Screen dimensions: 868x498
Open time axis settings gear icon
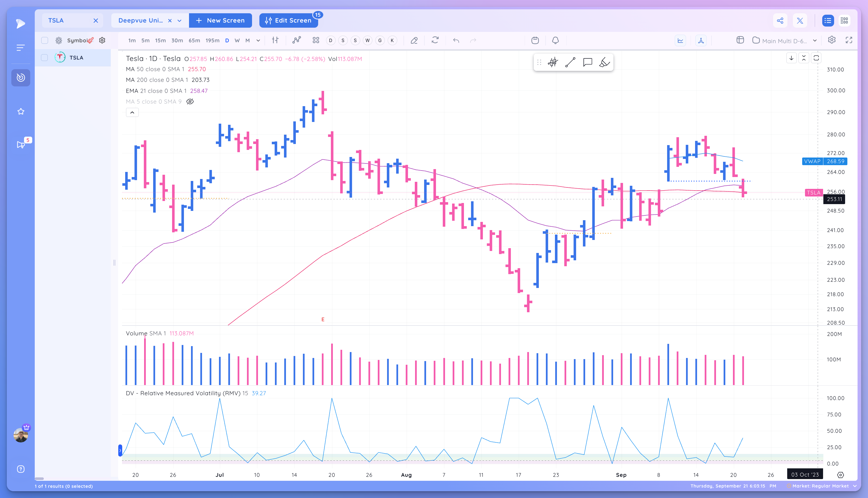840,475
